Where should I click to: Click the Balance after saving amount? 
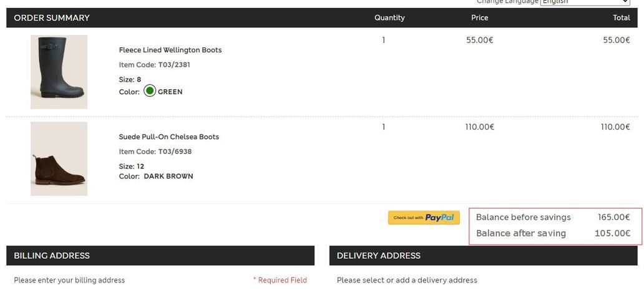pyautogui.click(x=612, y=233)
